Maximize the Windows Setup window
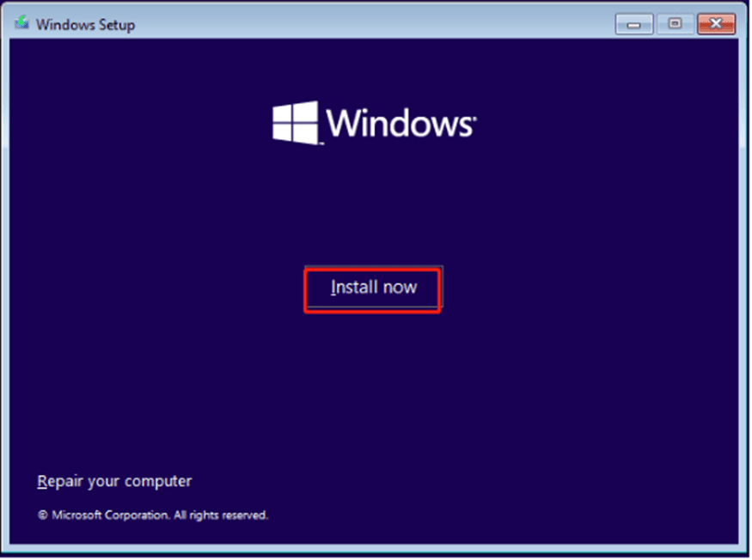The width and height of the screenshot is (752, 560). coord(676,24)
